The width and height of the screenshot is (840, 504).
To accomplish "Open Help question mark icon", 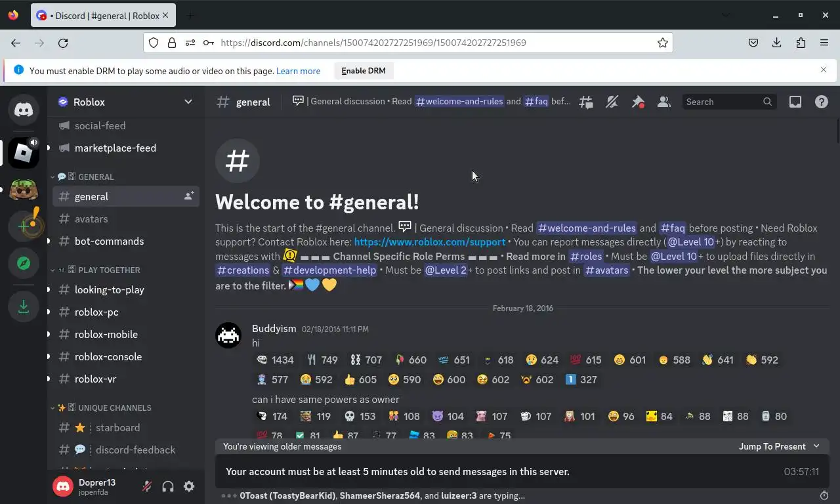I will click(822, 102).
